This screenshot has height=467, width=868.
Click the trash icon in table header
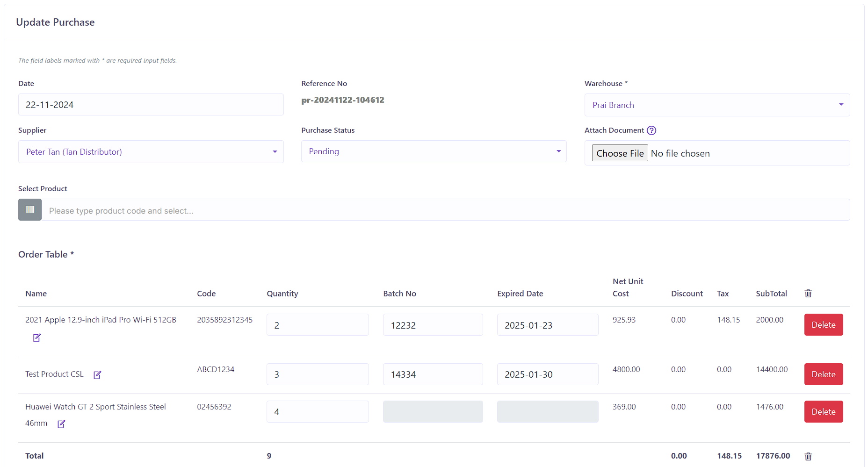tap(808, 294)
